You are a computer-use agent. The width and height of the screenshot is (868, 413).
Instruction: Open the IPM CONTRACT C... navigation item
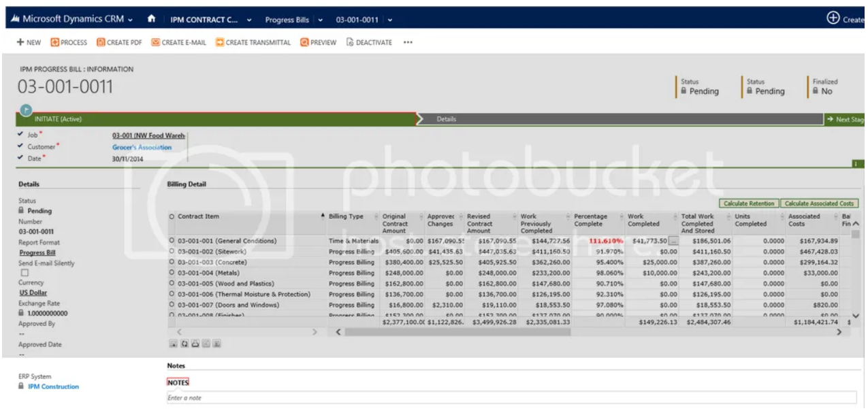(203, 19)
